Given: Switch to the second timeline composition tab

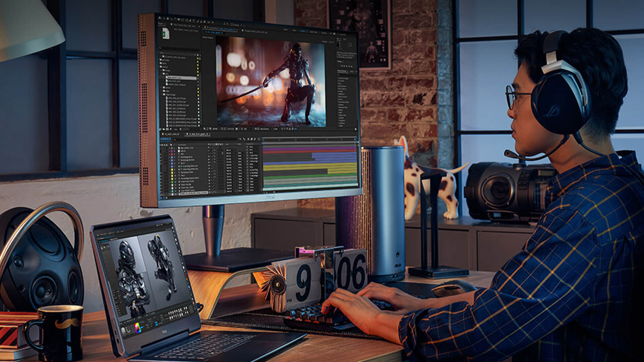Looking at the screenshot, I should [x=198, y=134].
